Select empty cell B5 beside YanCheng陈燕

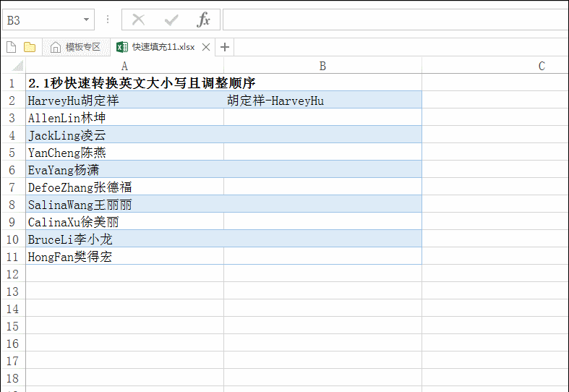[x=322, y=153]
